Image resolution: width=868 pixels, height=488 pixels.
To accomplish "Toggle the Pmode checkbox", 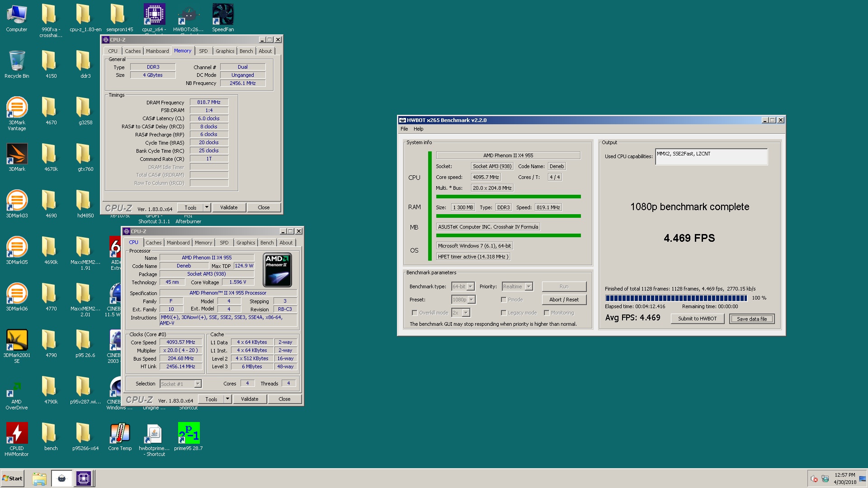I will point(503,300).
